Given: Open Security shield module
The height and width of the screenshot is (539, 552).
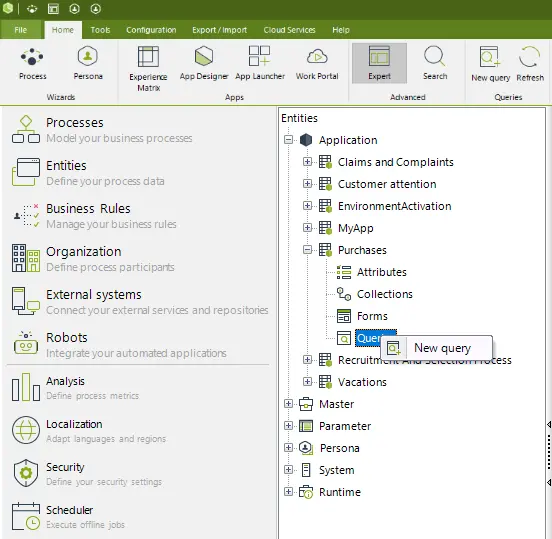Looking at the screenshot, I should coord(87,474).
